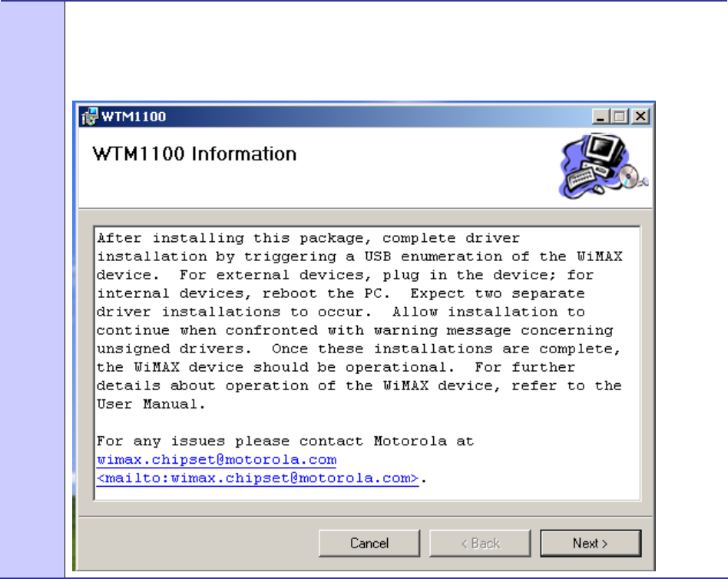The width and height of the screenshot is (728, 579).
Task: Click the keyboard in the header graphic
Action: pyautogui.click(x=581, y=178)
